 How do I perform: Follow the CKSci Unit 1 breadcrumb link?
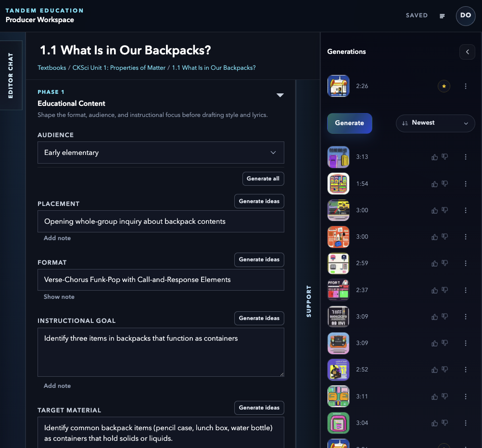[x=119, y=68]
